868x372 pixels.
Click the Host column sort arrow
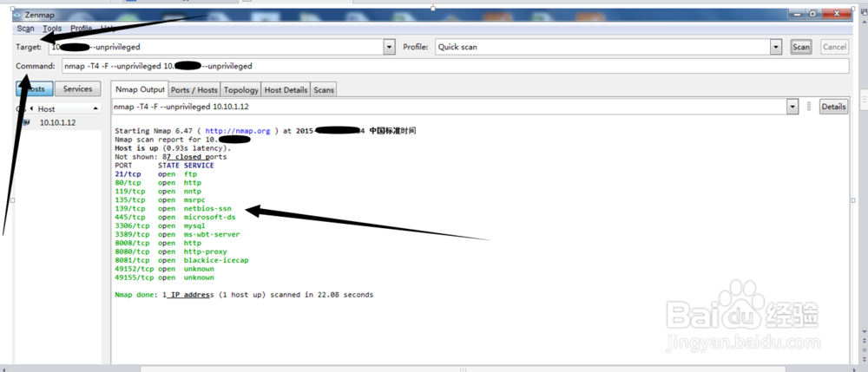[x=96, y=109]
